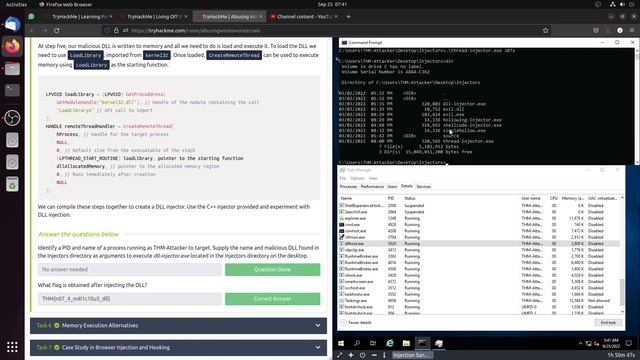Switch to Task Manager taskbar icon

click(x=439, y=343)
